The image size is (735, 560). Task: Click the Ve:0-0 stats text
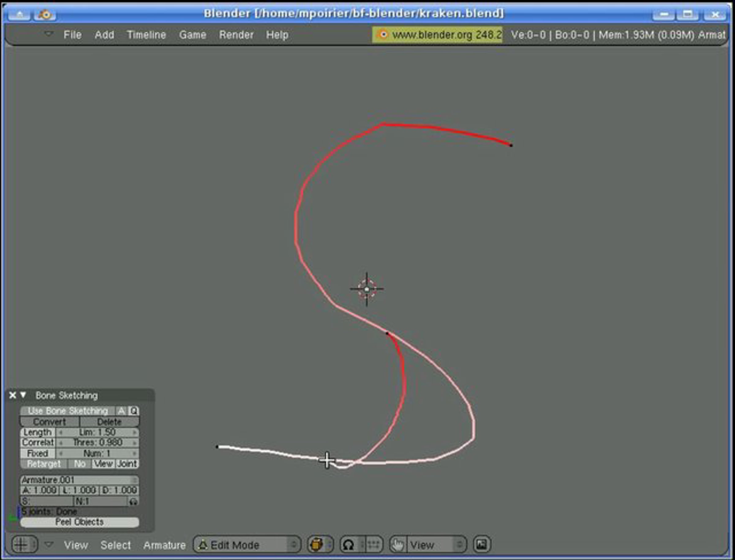tap(528, 35)
